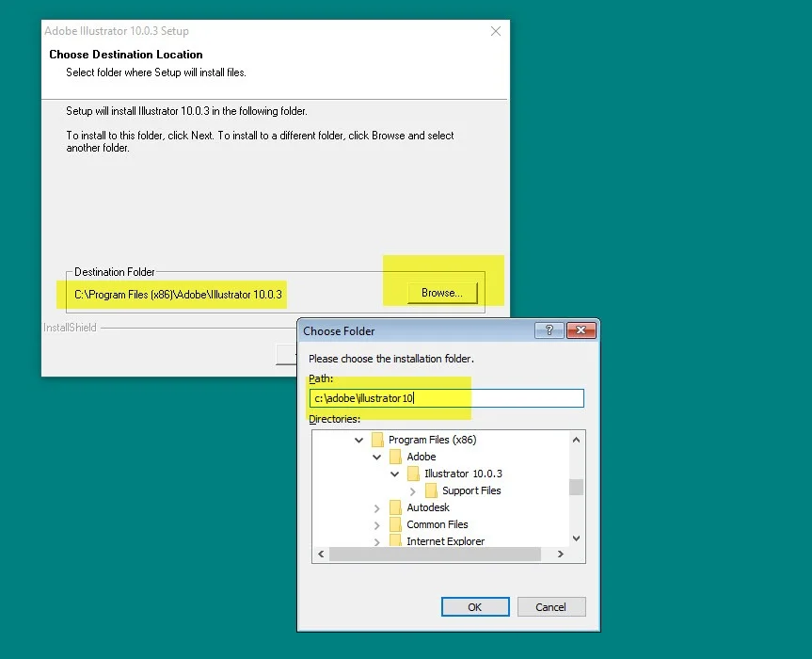
Task: Click the Browse... button in Setup window
Action: [441, 293]
